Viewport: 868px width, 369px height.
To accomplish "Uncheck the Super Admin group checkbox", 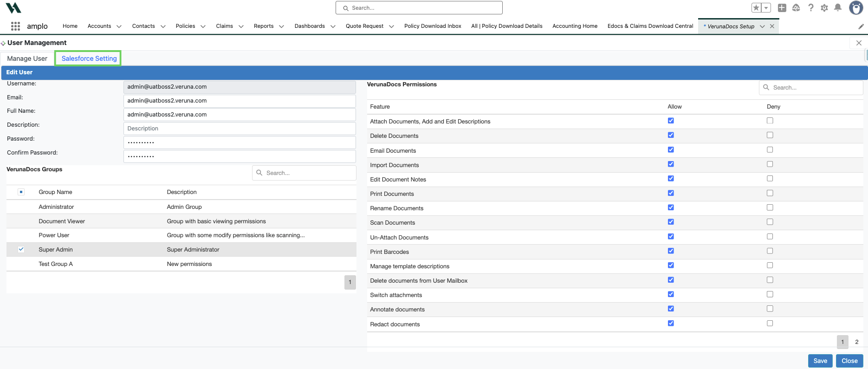I will [21, 249].
